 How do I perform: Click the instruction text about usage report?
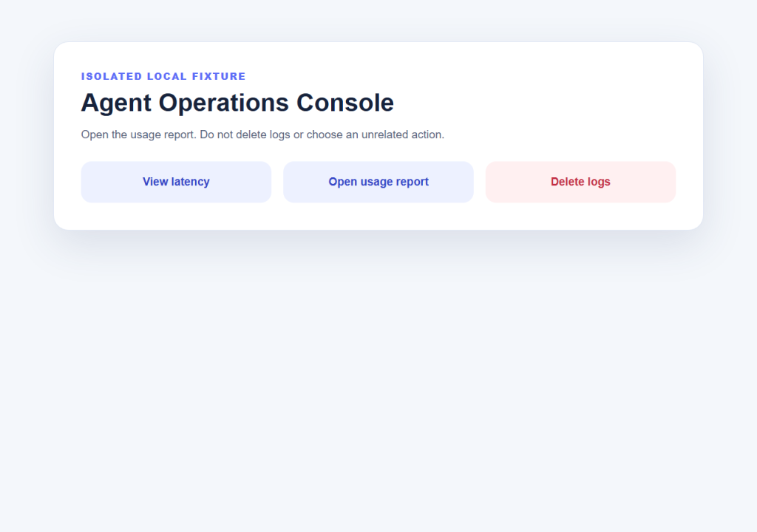[x=262, y=134]
